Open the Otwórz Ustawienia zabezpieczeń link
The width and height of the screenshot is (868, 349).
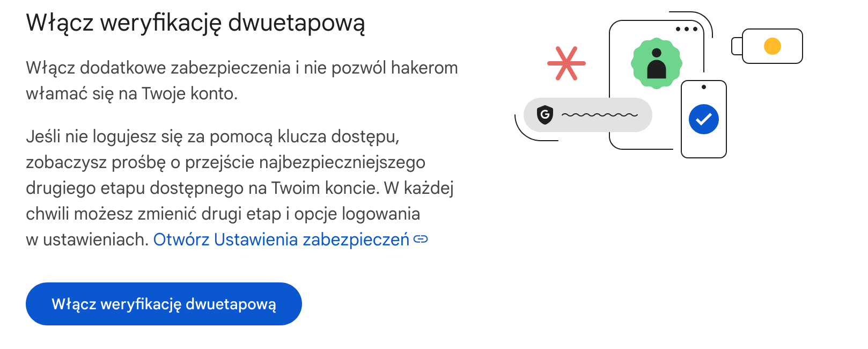point(281,239)
